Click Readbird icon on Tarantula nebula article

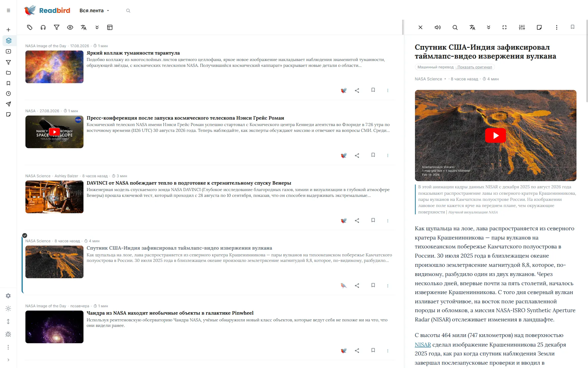click(x=344, y=90)
